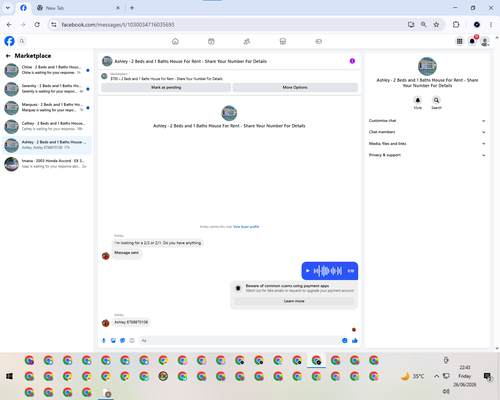The width and height of the screenshot is (500, 400).
Task: Expand Privacy & support section
Action: coord(427,155)
